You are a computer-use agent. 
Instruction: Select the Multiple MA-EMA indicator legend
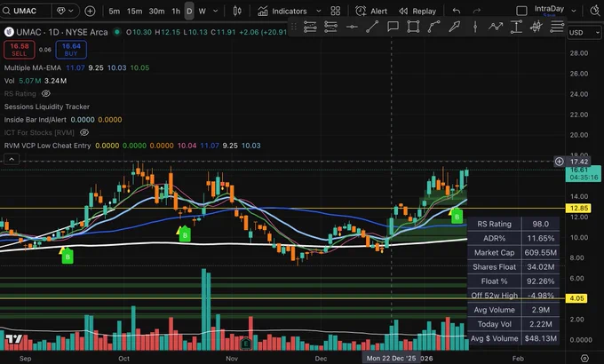[33, 67]
